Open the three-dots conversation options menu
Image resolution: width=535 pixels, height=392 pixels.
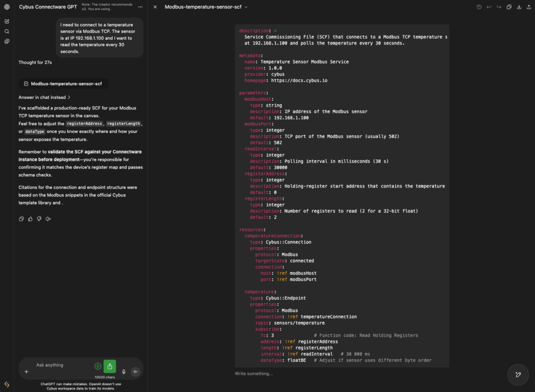pos(140,7)
